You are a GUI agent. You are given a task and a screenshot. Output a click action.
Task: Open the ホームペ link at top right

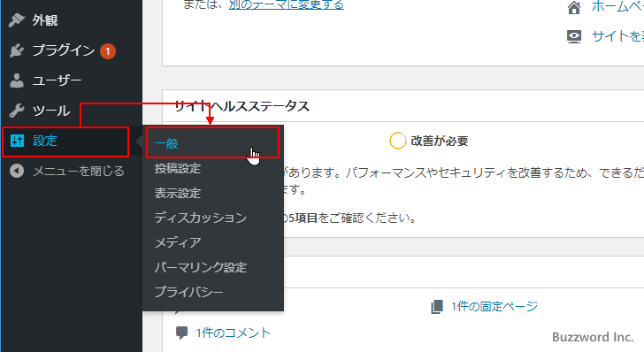pos(617,6)
